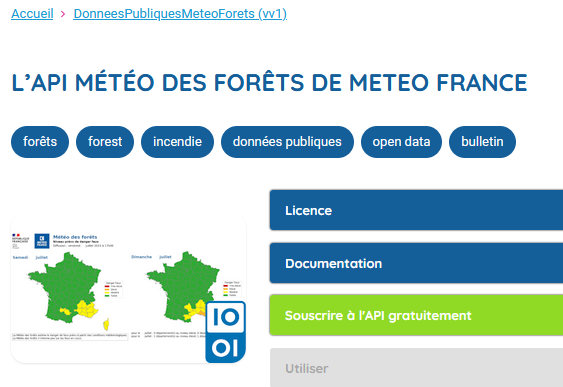Click the page title L'API Météo des Forêts

[269, 83]
